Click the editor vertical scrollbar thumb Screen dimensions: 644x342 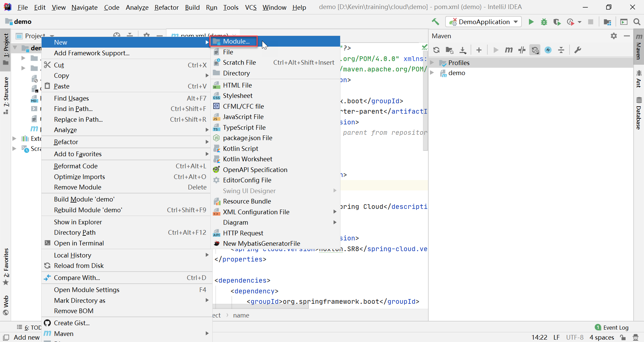[425, 101]
